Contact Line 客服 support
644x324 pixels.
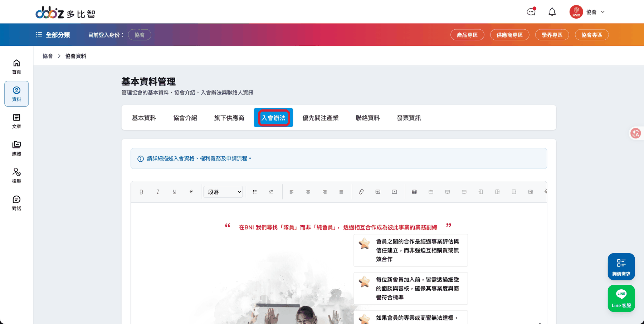(621, 298)
